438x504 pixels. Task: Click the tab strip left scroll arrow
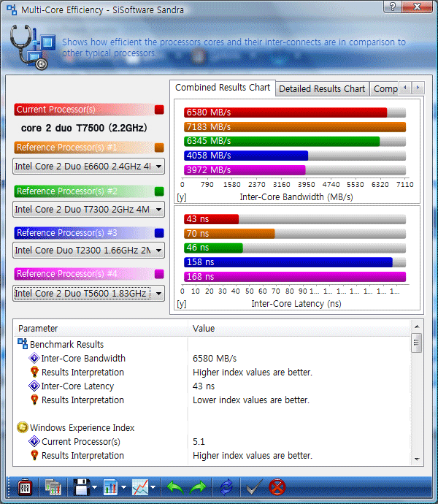tap(405, 88)
